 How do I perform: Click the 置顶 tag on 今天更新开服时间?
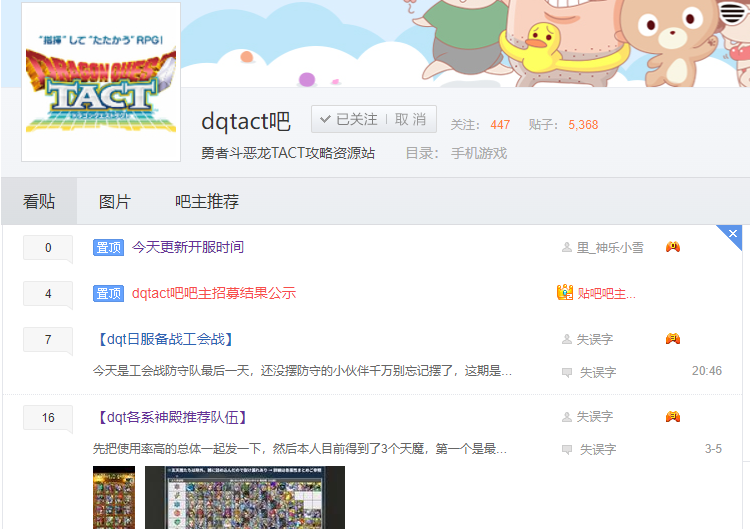[108, 247]
